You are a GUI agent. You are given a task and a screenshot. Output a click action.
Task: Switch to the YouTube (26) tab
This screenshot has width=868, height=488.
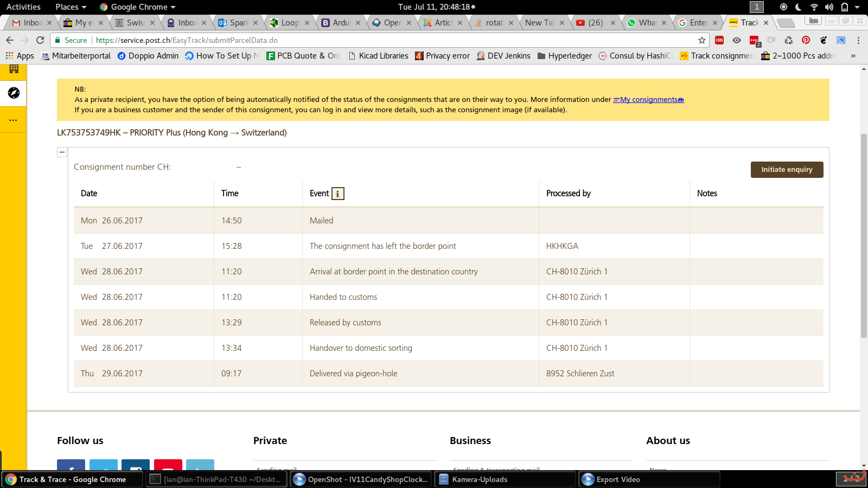click(x=595, y=23)
